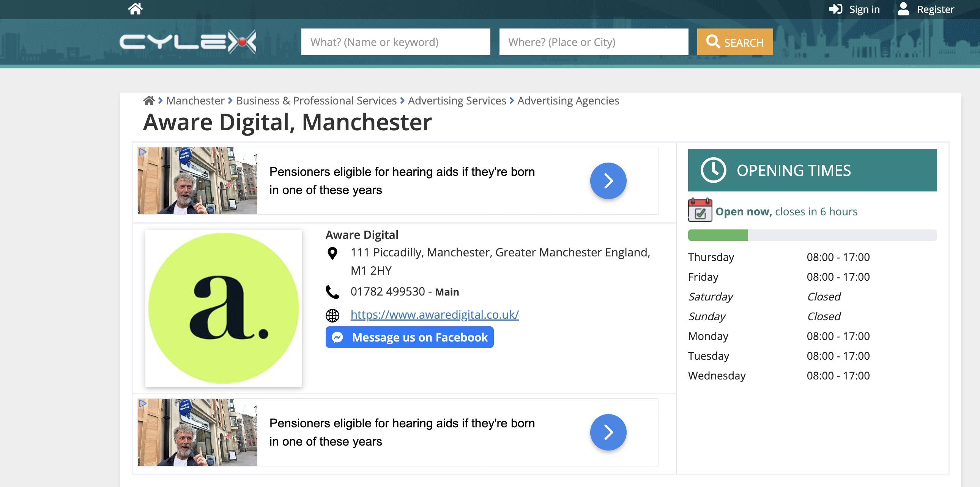This screenshot has height=487, width=980.
Task: Click the orange SEARCH button
Action: coord(734,42)
